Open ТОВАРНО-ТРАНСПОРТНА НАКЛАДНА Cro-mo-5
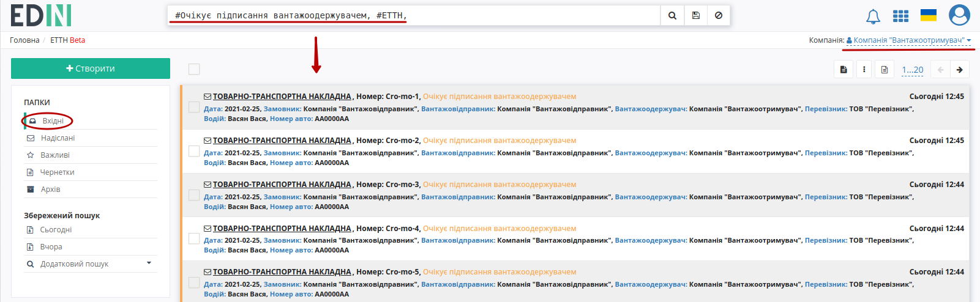 click(282, 272)
